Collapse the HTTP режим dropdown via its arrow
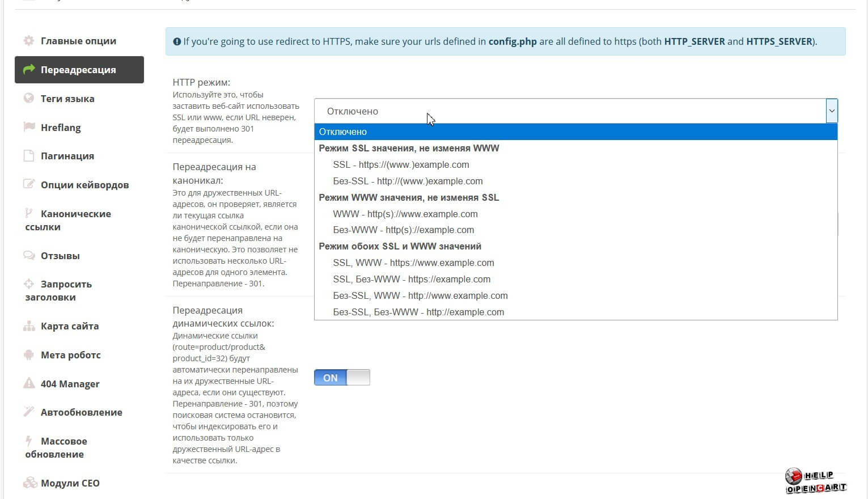 831,111
